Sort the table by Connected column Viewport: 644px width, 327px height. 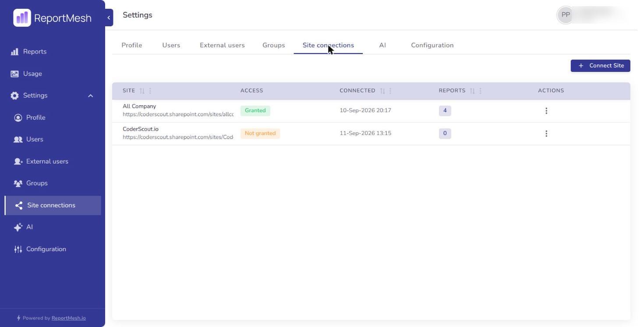[x=382, y=91]
